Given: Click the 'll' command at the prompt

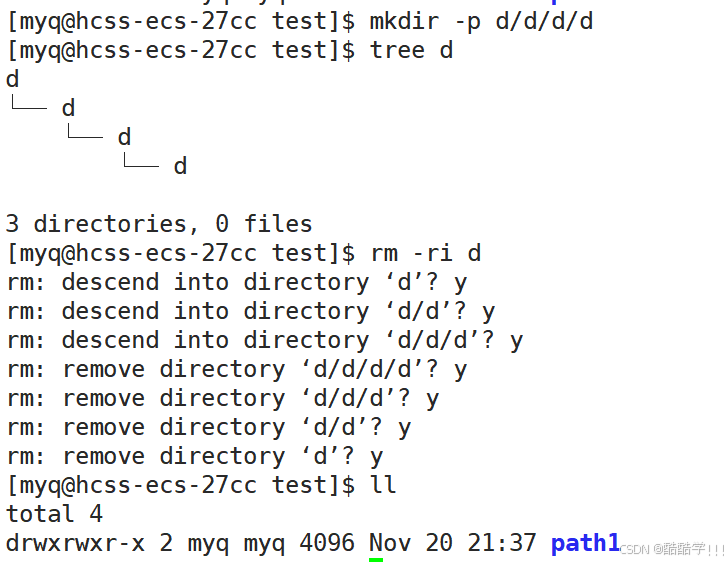Looking at the screenshot, I should tap(383, 485).
